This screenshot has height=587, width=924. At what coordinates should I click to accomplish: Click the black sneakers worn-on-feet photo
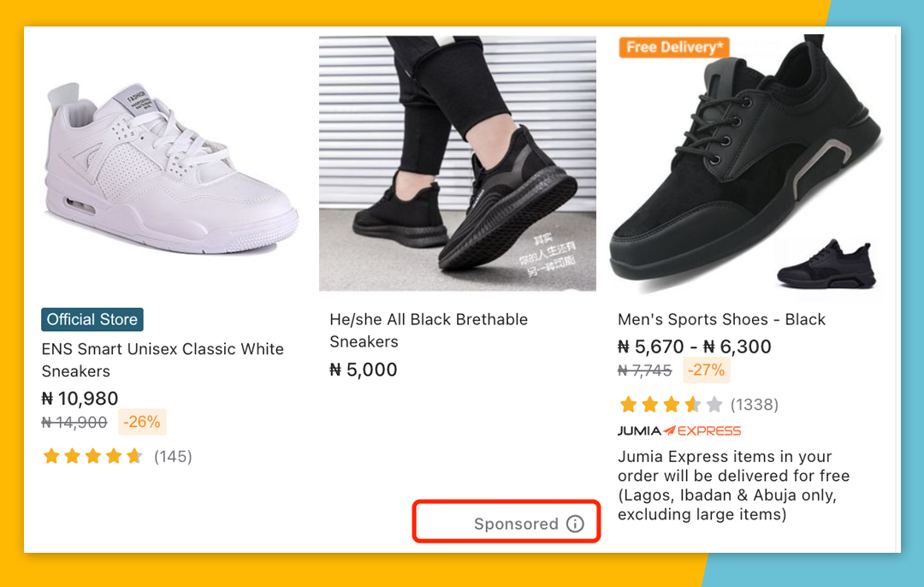click(x=458, y=163)
